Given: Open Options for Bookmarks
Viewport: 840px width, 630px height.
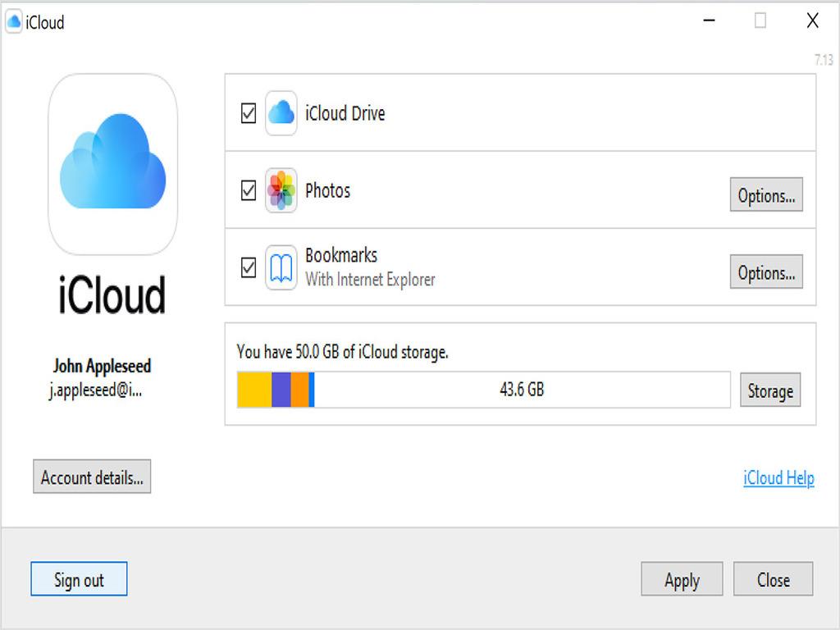Looking at the screenshot, I should coord(766,272).
